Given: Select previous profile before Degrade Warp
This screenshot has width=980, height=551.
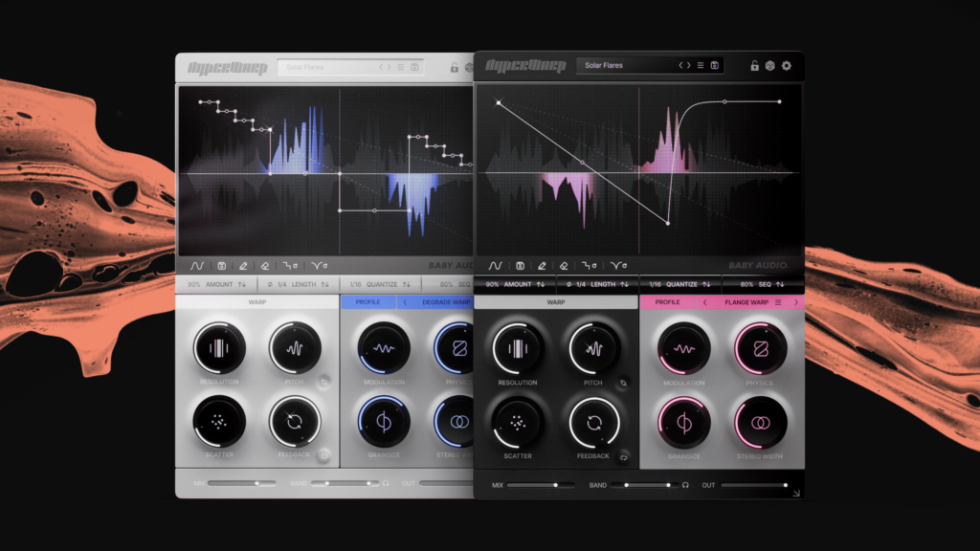Looking at the screenshot, I should pyautogui.click(x=405, y=301).
